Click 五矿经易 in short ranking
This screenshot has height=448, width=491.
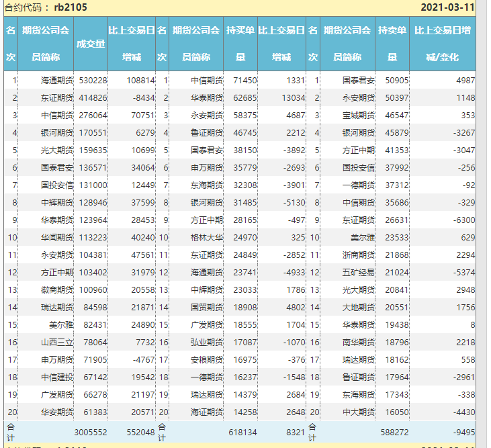click(358, 273)
